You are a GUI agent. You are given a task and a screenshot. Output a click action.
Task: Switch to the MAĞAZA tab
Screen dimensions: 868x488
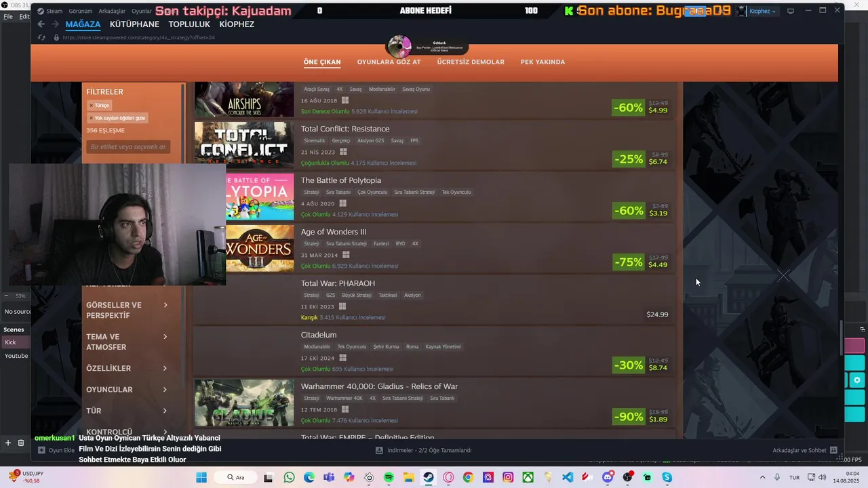(83, 24)
